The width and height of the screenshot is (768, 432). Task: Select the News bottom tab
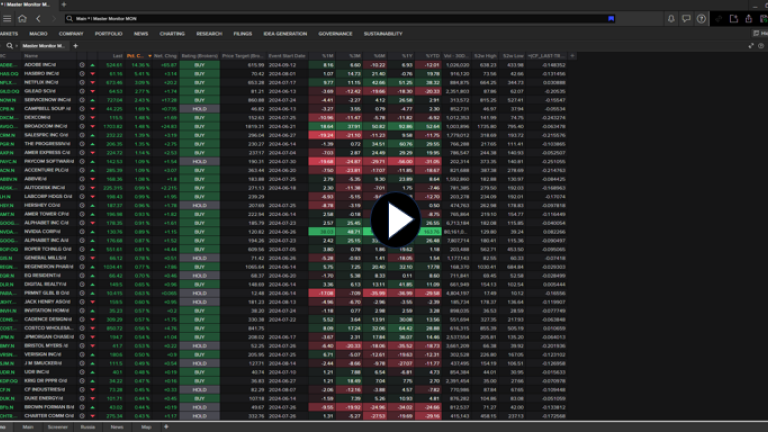pos(117,426)
